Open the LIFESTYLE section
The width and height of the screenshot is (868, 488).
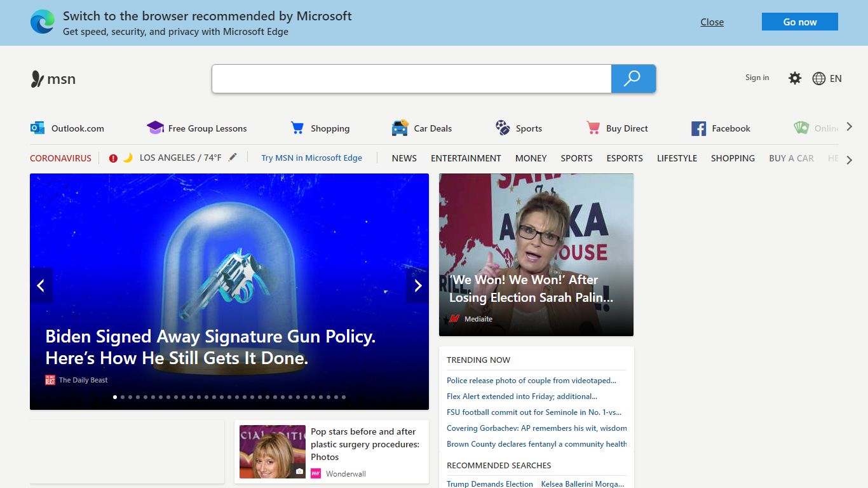coord(677,158)
